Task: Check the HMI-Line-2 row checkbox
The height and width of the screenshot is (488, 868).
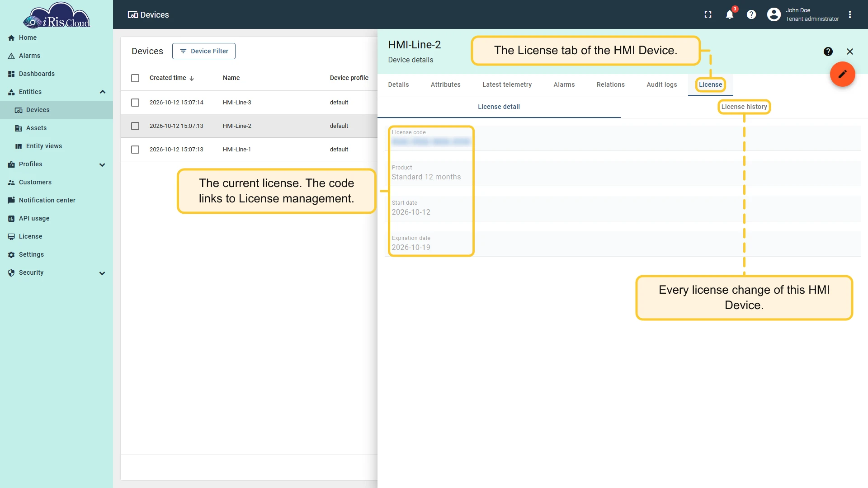Action: (135, 126)
